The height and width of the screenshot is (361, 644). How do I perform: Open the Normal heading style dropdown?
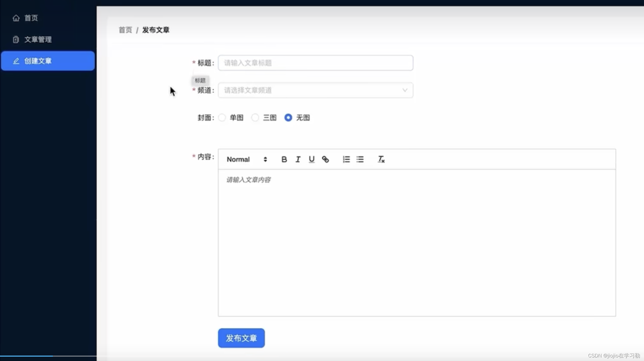pos(247,159)
